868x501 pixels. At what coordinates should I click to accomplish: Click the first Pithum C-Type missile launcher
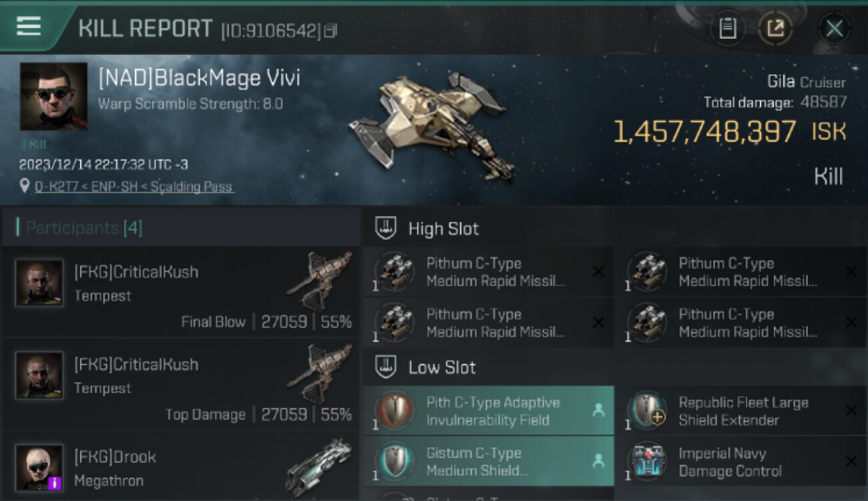pyautogui.click(x=489, y=272)
